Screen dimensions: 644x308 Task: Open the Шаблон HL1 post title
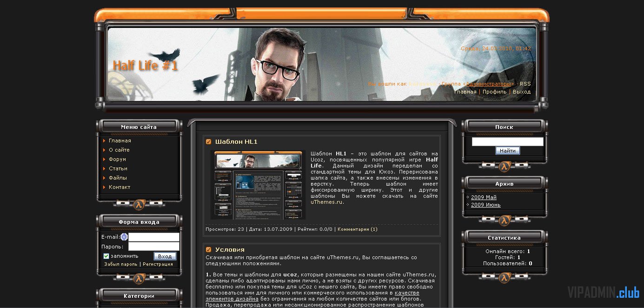click(236, 141)
